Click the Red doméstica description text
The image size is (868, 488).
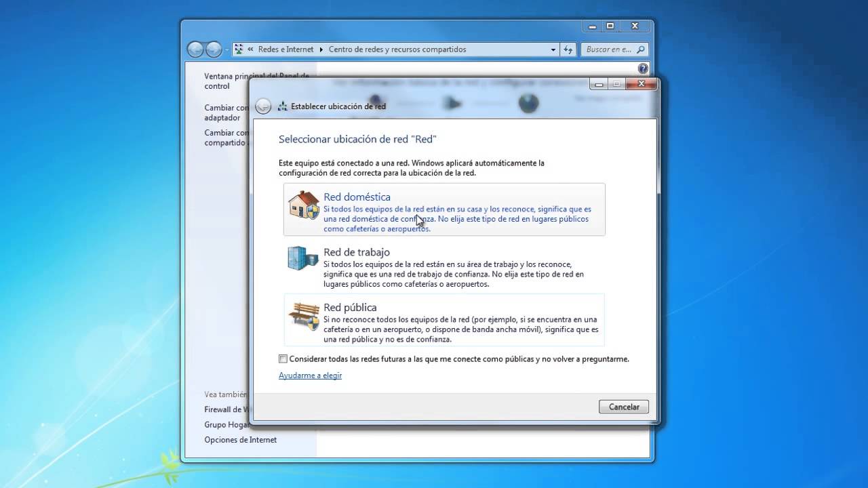pos(457,219)
